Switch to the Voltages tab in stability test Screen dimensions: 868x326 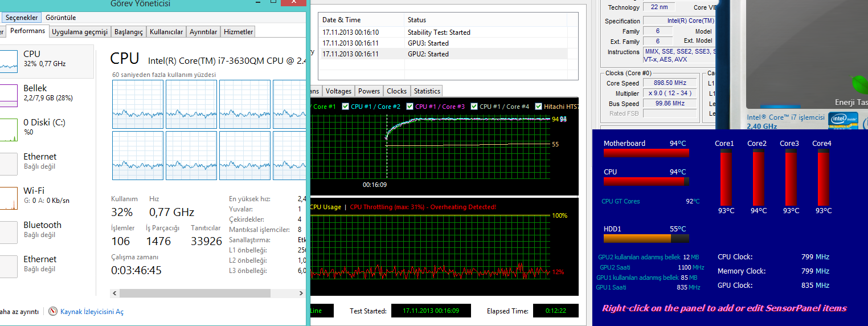(338, 91)
